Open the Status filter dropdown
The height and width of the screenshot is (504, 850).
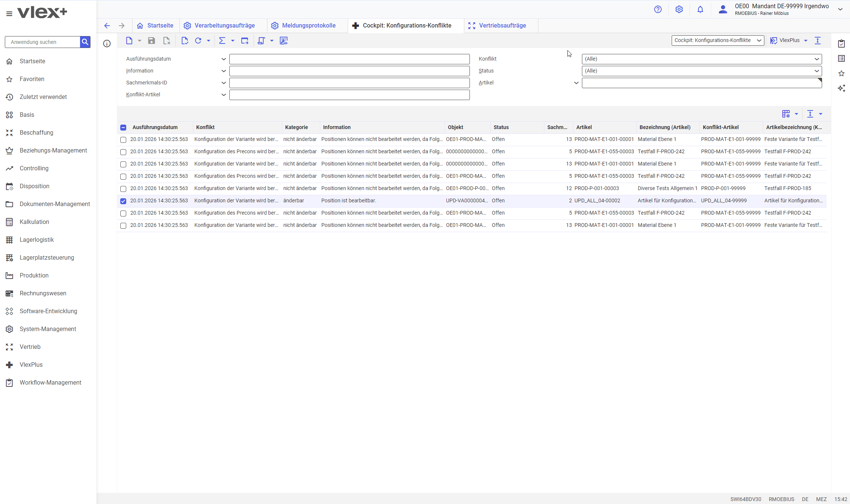pyautogui.click(x=701, y=71)
